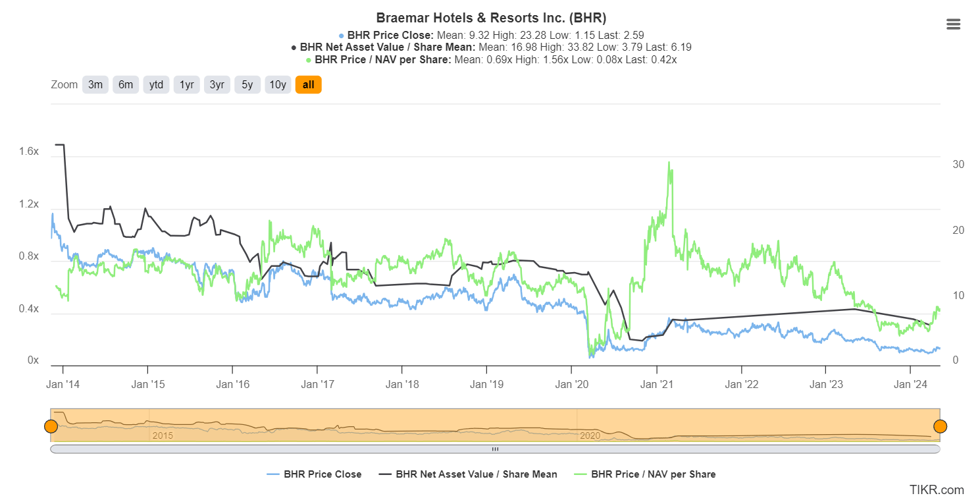
Task: Click the Jan '19 x-axis label
Action: 486,384
